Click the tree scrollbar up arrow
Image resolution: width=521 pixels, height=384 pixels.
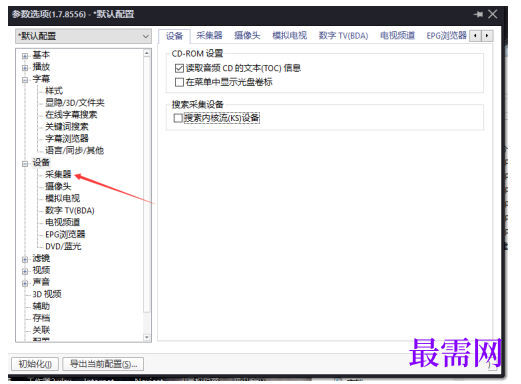(x=147, y=53)
